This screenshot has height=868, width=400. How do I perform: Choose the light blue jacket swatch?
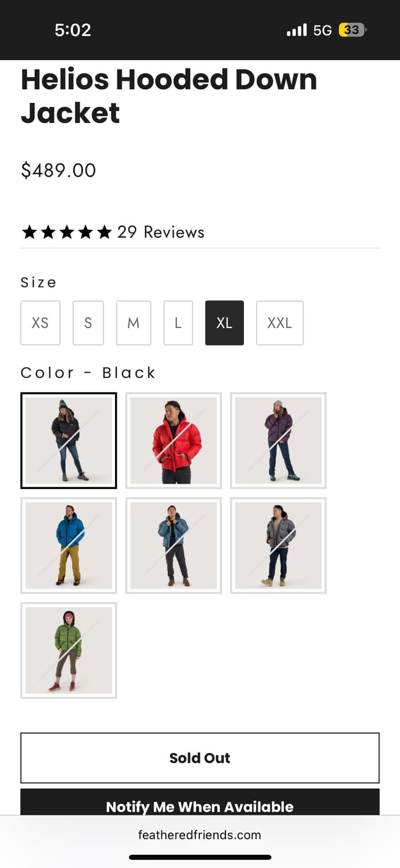point(173,545)
